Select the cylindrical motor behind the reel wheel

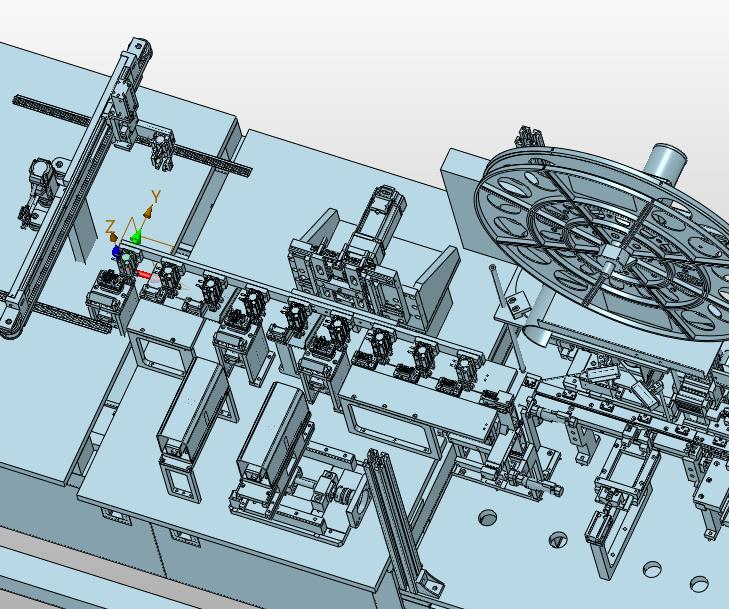(664, 162)
